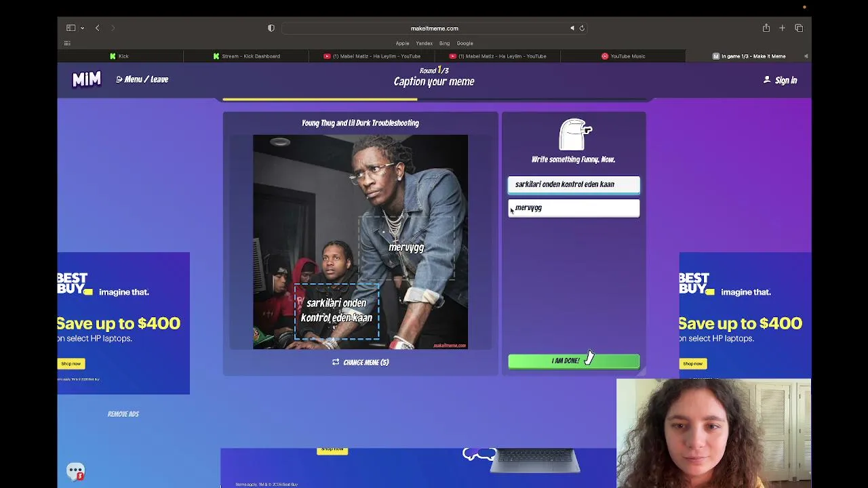Open a new browser tab

782,28
